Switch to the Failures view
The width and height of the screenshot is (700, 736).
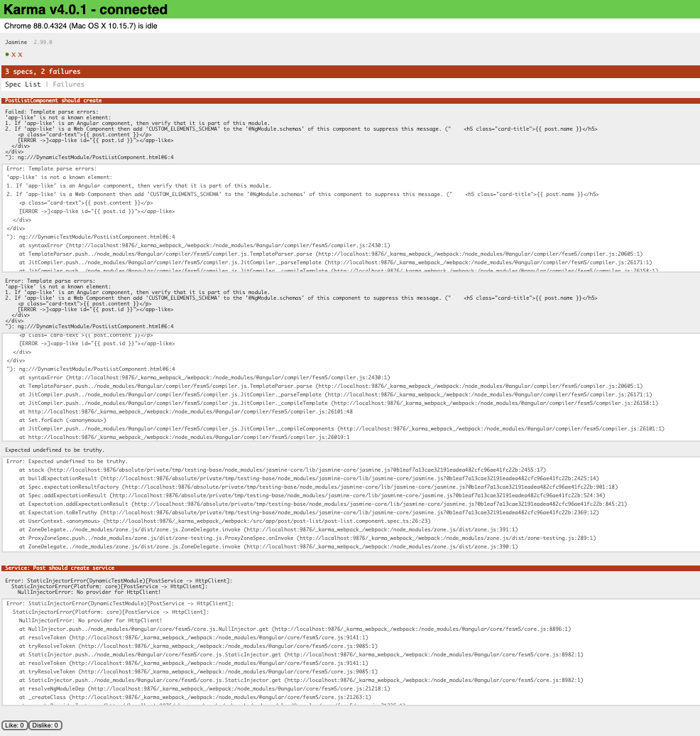(68, 85)
